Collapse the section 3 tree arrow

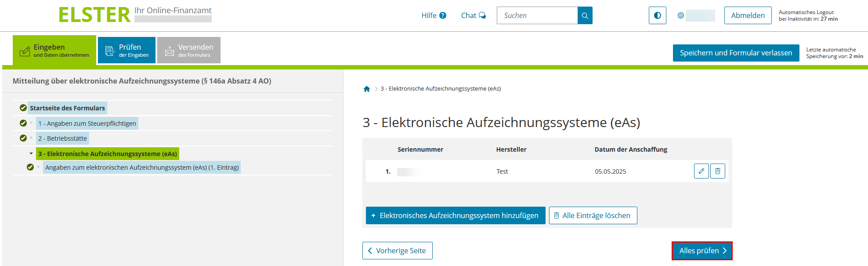[31, 153]
